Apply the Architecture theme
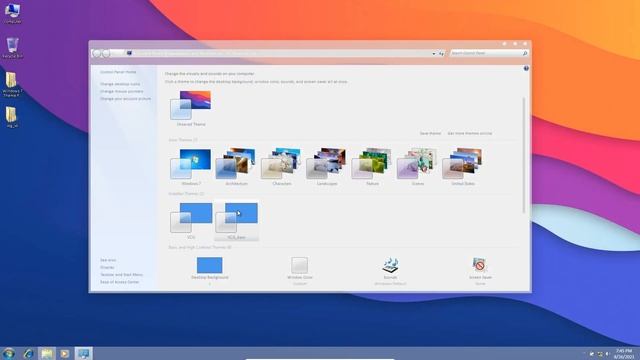640x360 pixels. (x=236, y=164)
